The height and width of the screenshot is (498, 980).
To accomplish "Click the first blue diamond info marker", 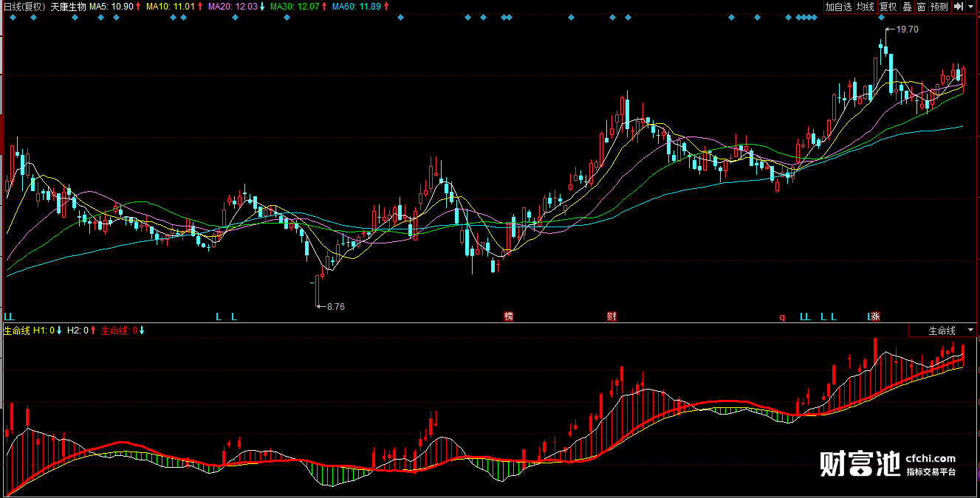I will click(x=13, y=18).
